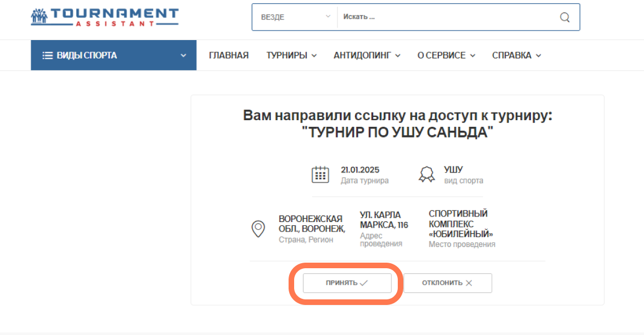Image resolution: width=644 pixels, height=335 pixels.
Task: Click the award ribbon sport icon
Action: (x=427, y=175)
